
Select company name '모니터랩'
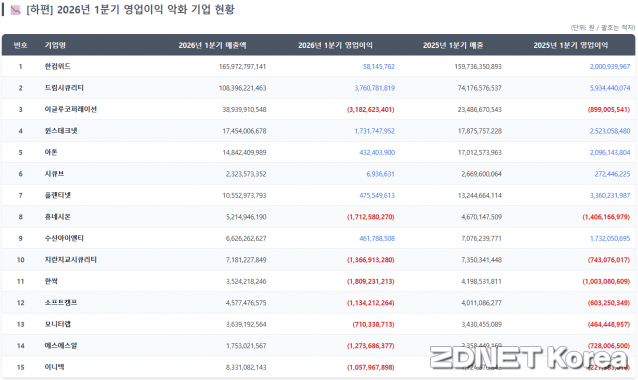[x=58, y=324]
